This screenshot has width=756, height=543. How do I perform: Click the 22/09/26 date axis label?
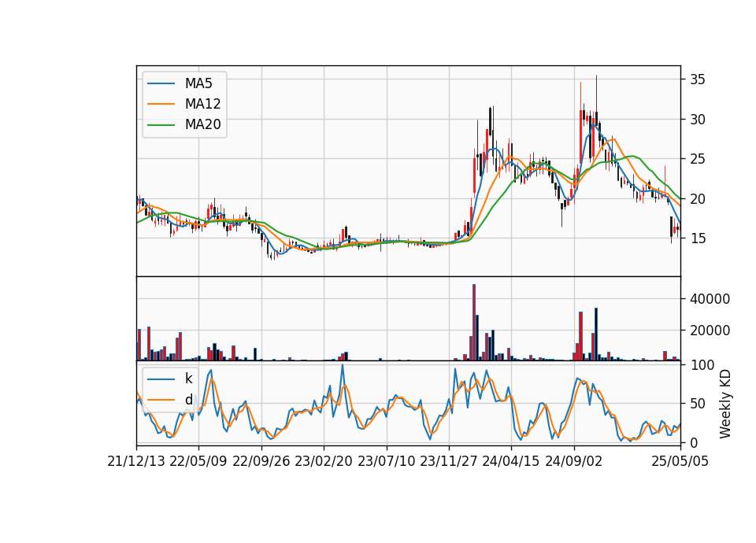[x=261, y=461]
